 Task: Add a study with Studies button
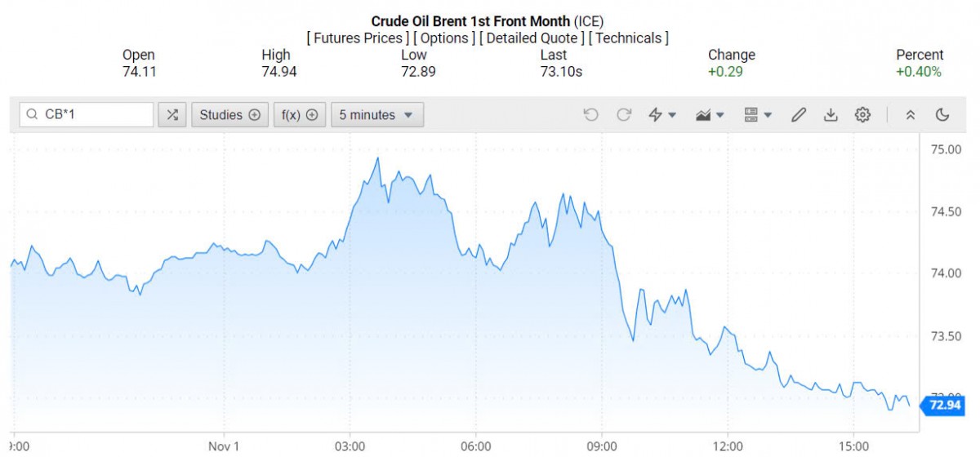[x=229, y=115]
